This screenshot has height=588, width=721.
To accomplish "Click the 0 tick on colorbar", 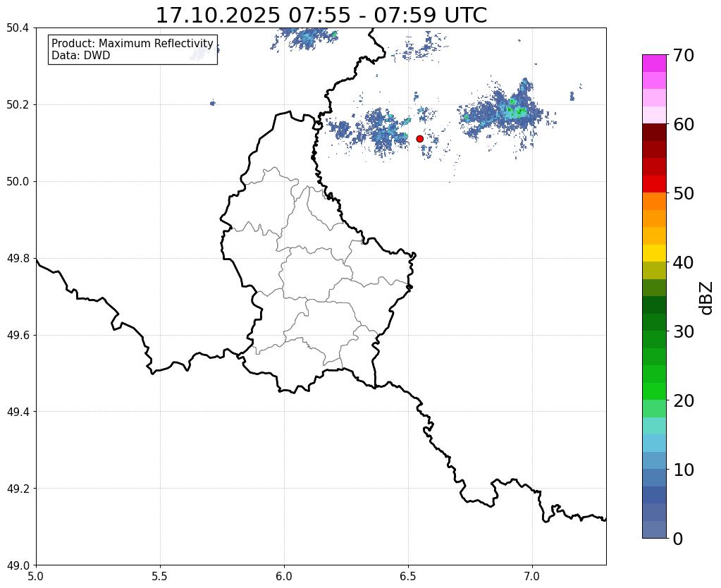I will point(678,539).
